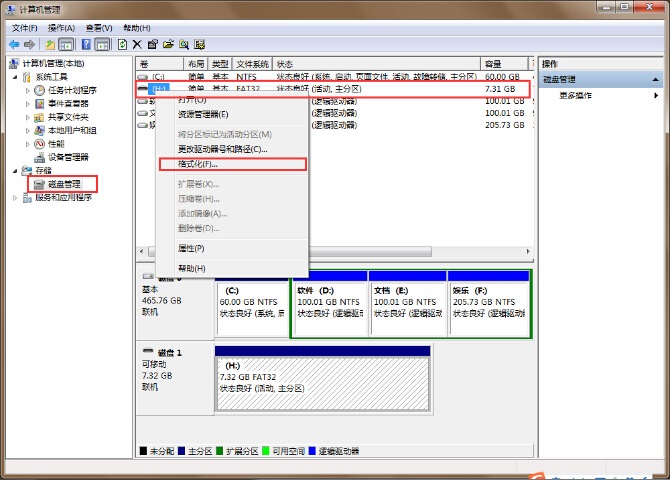Click the blue Help question mark icon

point(87,45)
